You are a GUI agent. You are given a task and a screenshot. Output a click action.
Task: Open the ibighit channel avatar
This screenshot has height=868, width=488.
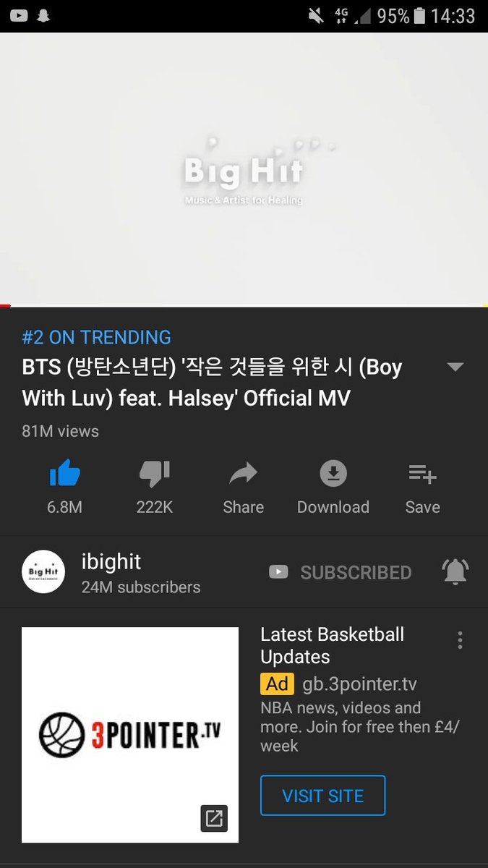(43, 571)
